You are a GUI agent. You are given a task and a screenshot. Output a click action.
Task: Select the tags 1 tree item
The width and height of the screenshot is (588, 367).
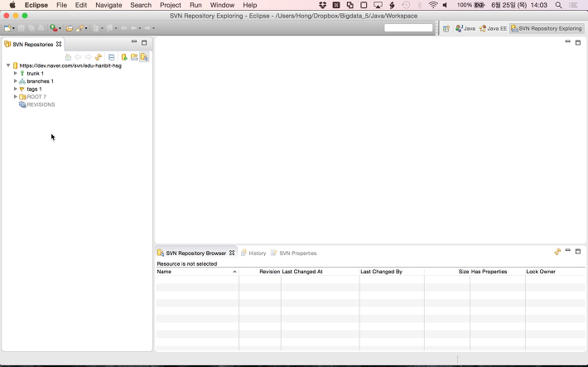tap(34, 89)
